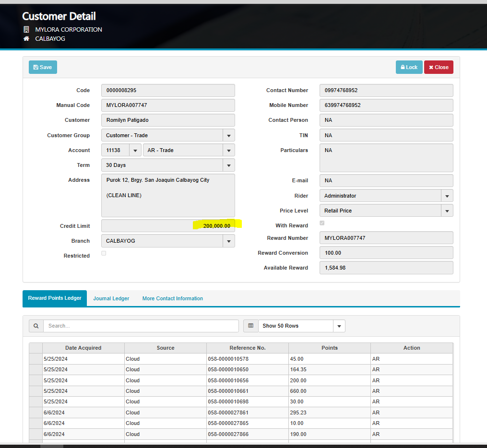Screen dimensions: 487x448
Task: Expand the Customer Group dropdown
Action: [x=229, y=136]
